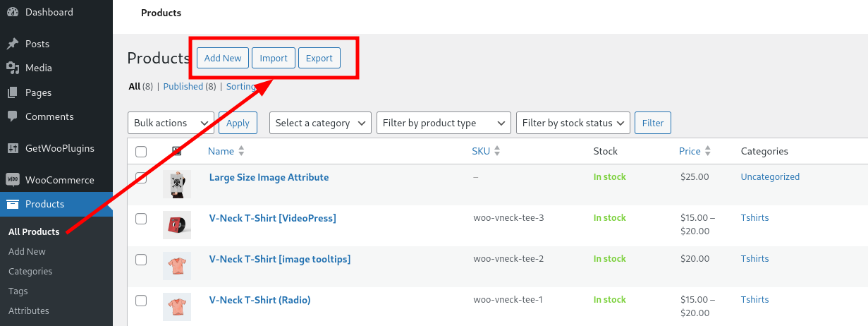Show All (8) products view
Image resolution: width=868 pixels, height=326 pixels.
(141, 87)
